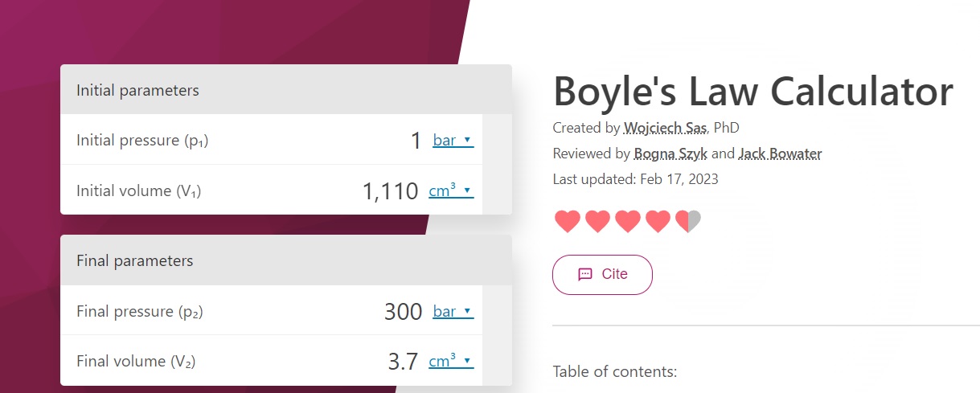
Task: Open final volume cm³ unit dropdown
Action: [451, 362]
